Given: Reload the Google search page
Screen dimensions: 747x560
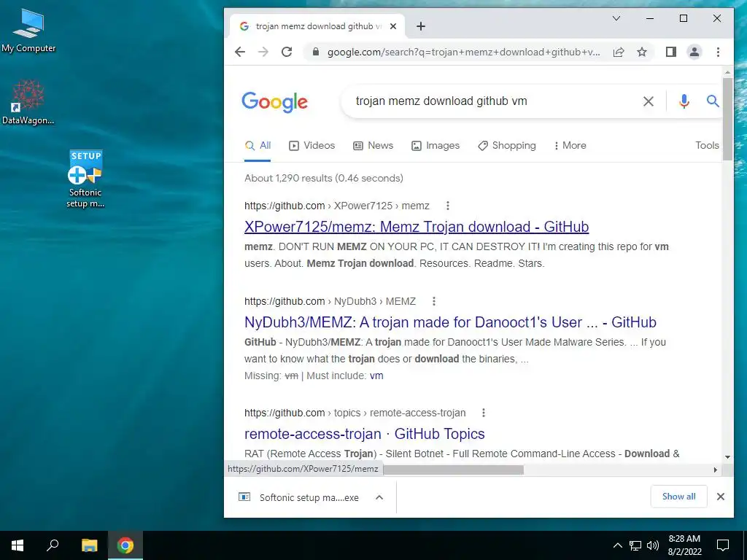Looking at the screenshot, I should point(286,52).
